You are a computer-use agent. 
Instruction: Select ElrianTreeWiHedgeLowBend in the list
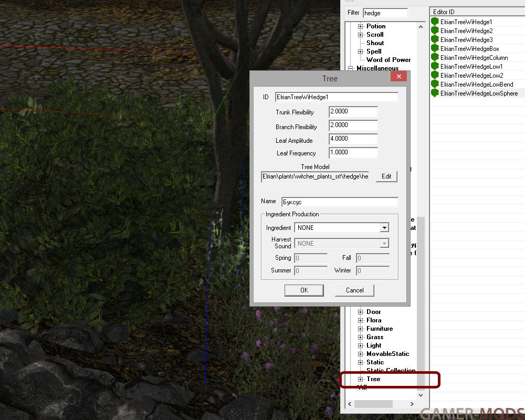pos(477,85)
